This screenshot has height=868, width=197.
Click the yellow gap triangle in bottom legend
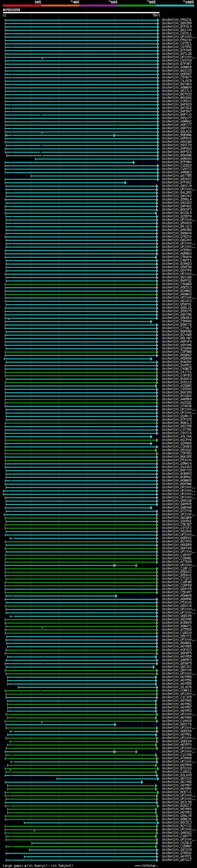(25, 865)
